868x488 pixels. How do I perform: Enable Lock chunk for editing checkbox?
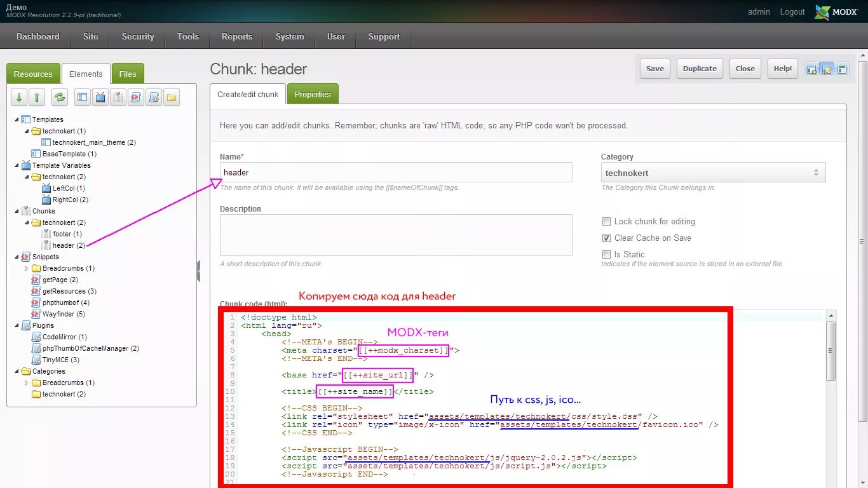pos(606,222)
